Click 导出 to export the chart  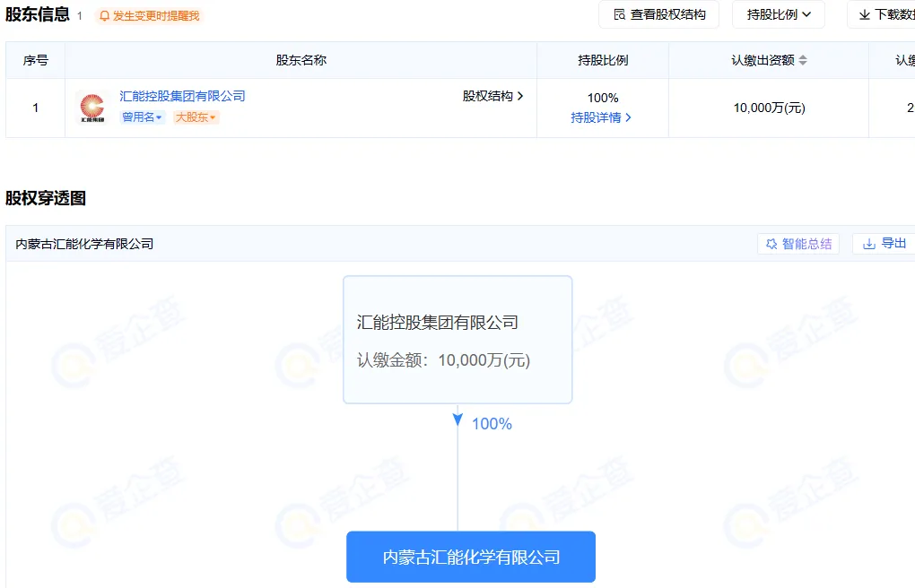884,244
